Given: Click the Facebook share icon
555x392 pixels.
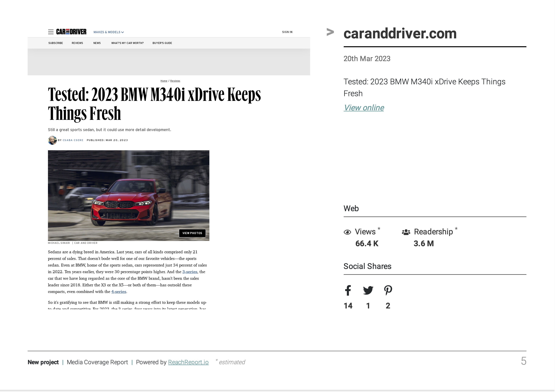Looking at the screenshot, I should (x=348, y=290).
